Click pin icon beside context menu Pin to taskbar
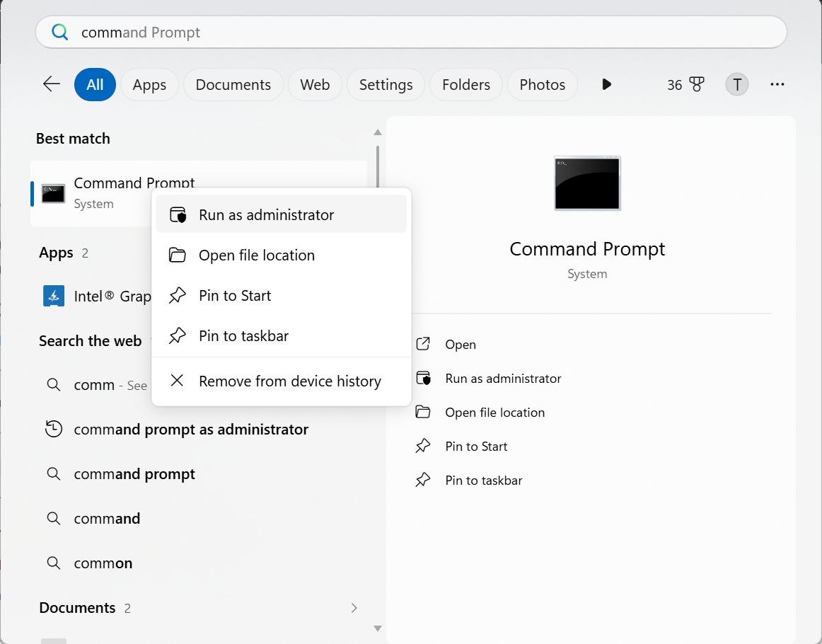This screenshot has width=822, height=644. tap(177, 335)
